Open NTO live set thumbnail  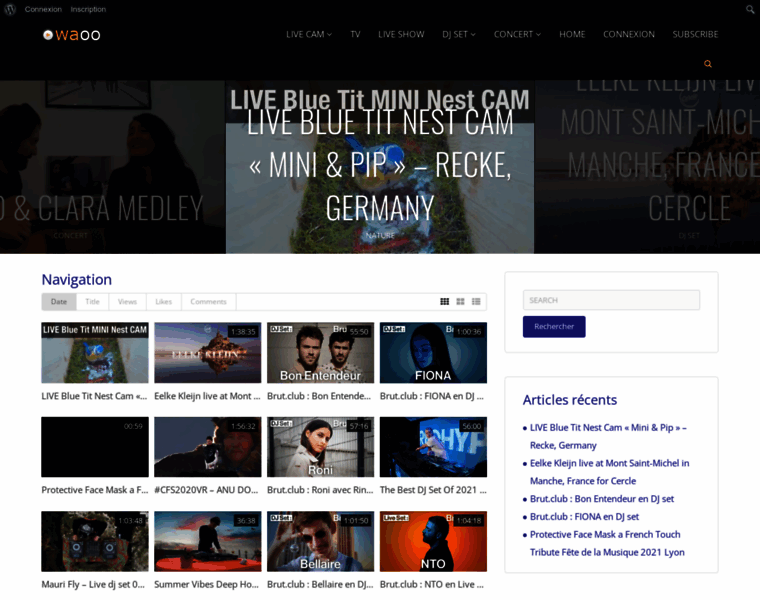(x=433, y=541)
